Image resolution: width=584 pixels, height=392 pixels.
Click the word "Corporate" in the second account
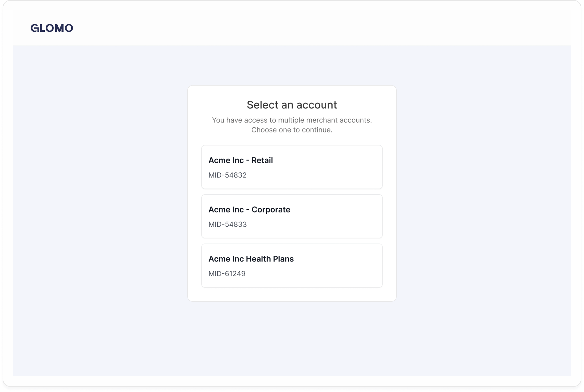(x=271, y=209)
